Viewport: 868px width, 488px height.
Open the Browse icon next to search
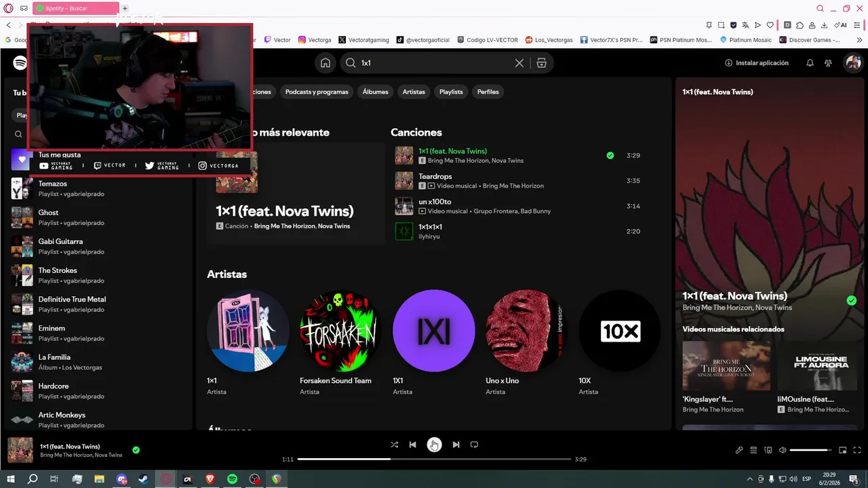pyautogui.click(x=541, y=63)
